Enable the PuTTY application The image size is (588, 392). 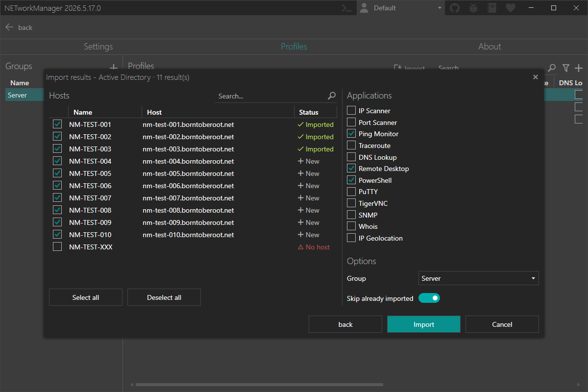351,192
